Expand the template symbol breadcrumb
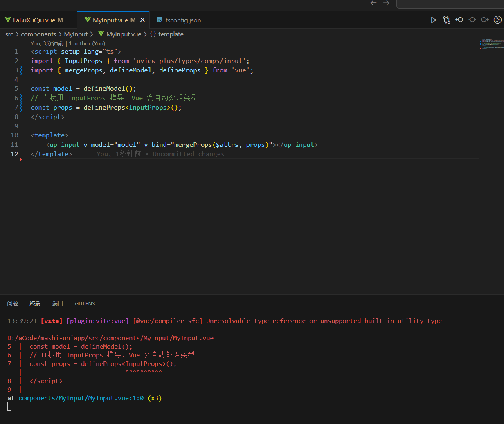504x424 pixels. (171, 34)
